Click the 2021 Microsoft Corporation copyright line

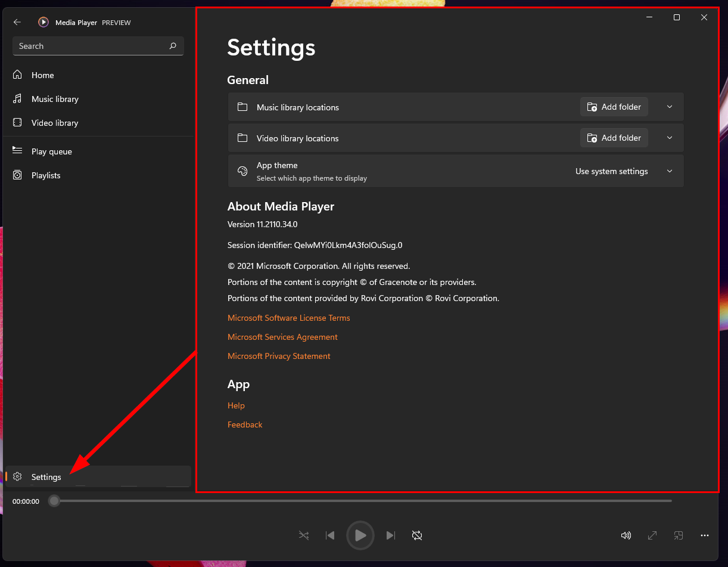pyautogui.click(x=319, y=266)
